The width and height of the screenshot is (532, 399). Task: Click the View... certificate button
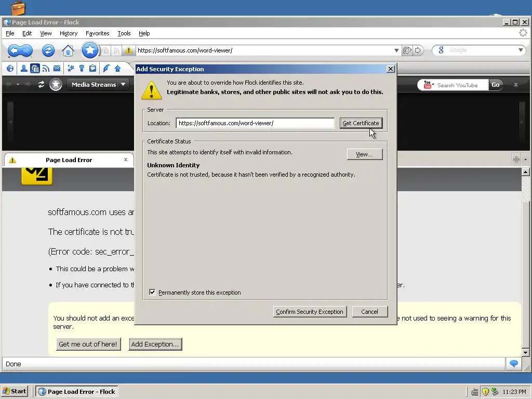click(364, 154)
